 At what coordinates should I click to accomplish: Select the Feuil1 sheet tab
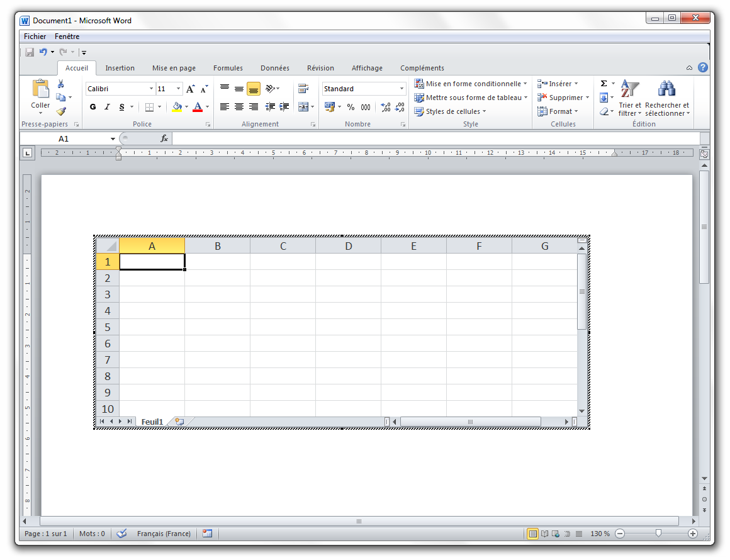(x=152, y=422)
